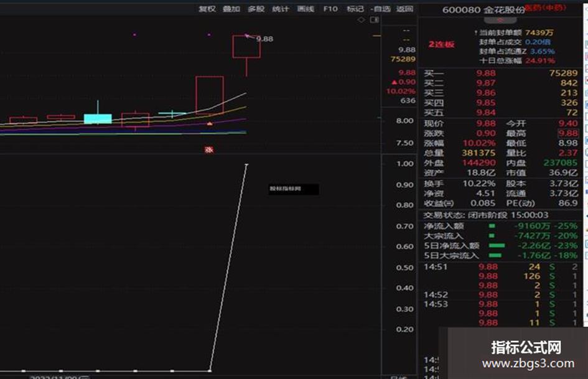
Task: Click the 返回 back button
Action: tap(404, 9)
